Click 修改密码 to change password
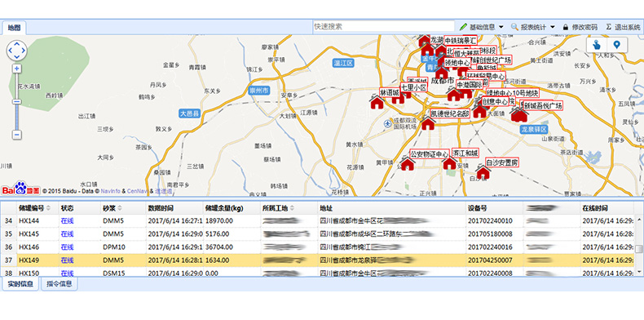The height and width of the screenshot is (320, 644). pyautogui.click(x=580, y=27)
